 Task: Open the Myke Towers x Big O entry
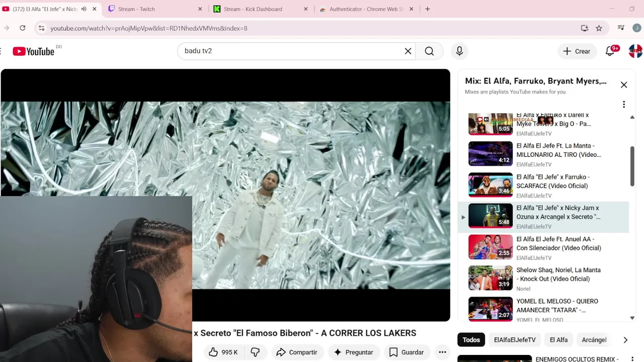pos(543,124)
